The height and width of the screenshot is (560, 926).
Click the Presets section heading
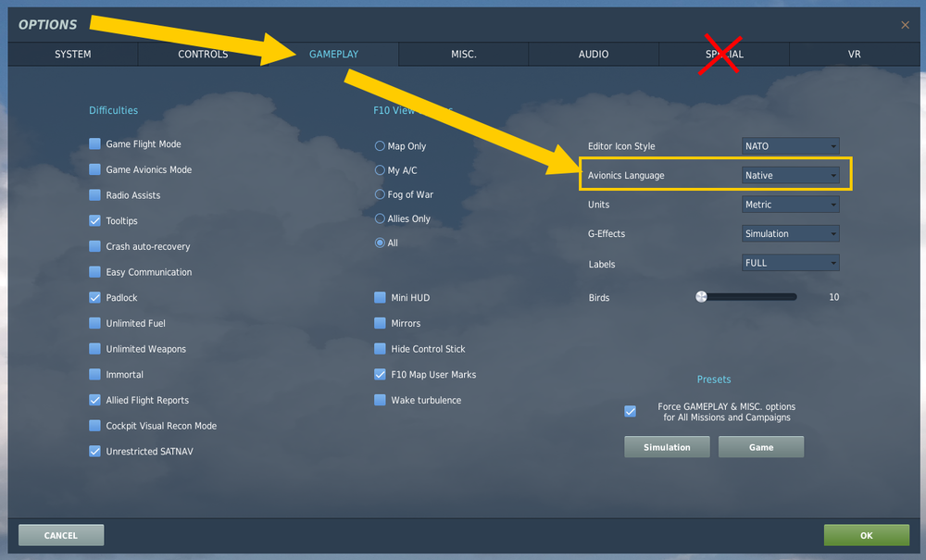click(713, 380)
